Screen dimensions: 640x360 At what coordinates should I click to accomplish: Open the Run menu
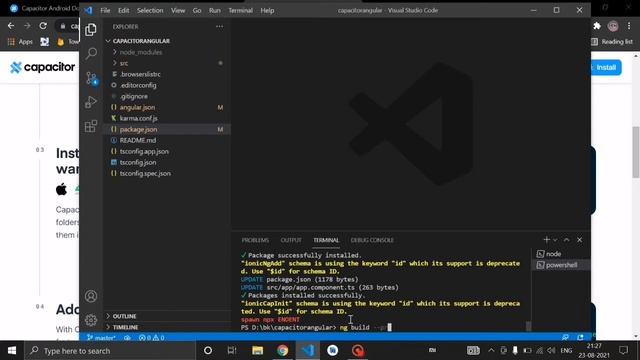pyautogui.click(x=215, y=10)
